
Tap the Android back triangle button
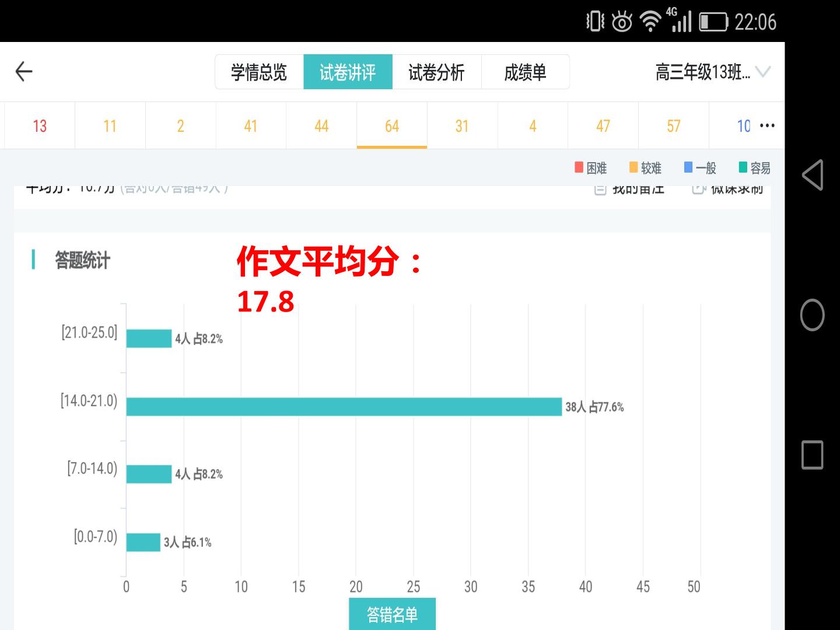pos(813,174)
